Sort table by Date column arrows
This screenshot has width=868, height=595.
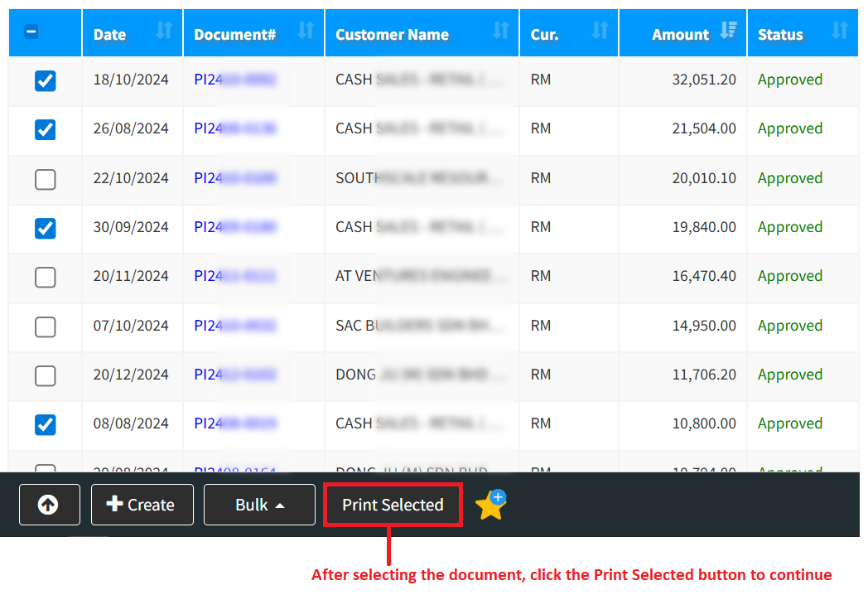164,31
